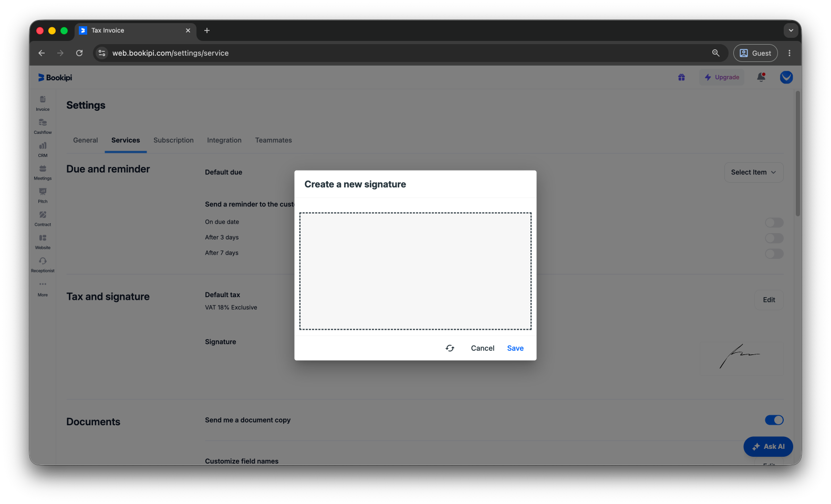Reset the signature with refresh icon
Viewport: 831px width, 504px height.
[x=450, y=348]
